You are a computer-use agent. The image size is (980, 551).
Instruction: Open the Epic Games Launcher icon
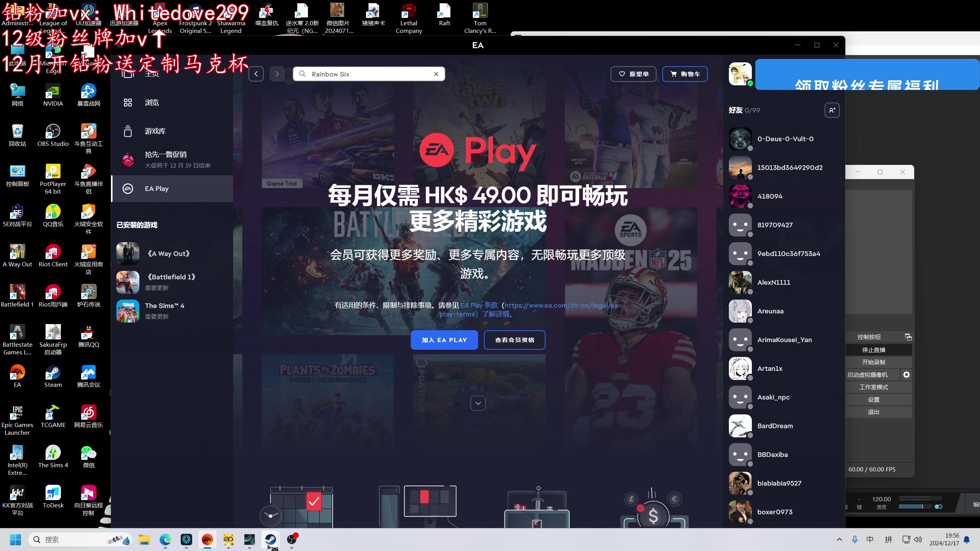pos(17,419)
